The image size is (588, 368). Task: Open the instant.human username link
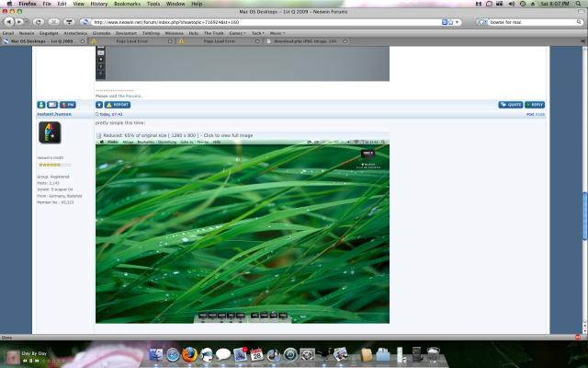[x=54, y=114]
